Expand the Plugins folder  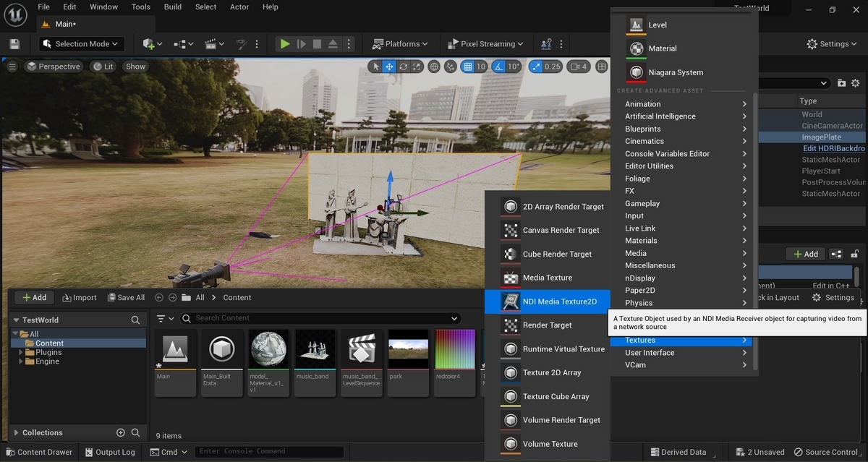click(x=22, y=352)
